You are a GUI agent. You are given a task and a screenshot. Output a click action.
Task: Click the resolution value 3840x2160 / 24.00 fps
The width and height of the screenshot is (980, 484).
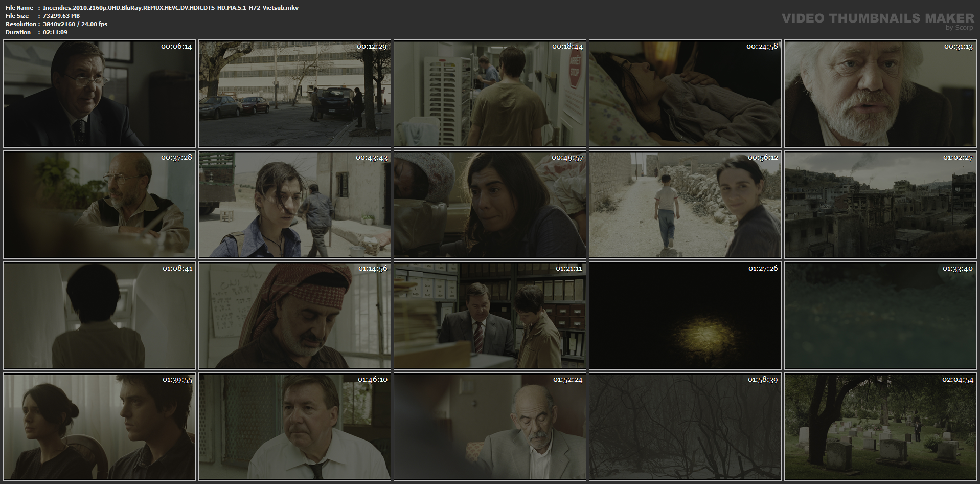pos(75,24)
